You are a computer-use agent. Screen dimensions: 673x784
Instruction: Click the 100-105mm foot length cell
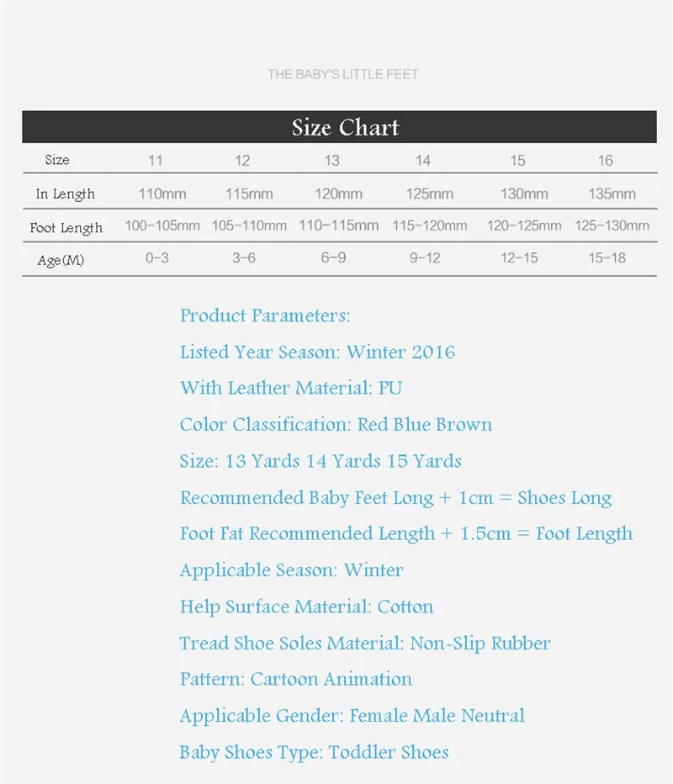click(x=162, y=225)
